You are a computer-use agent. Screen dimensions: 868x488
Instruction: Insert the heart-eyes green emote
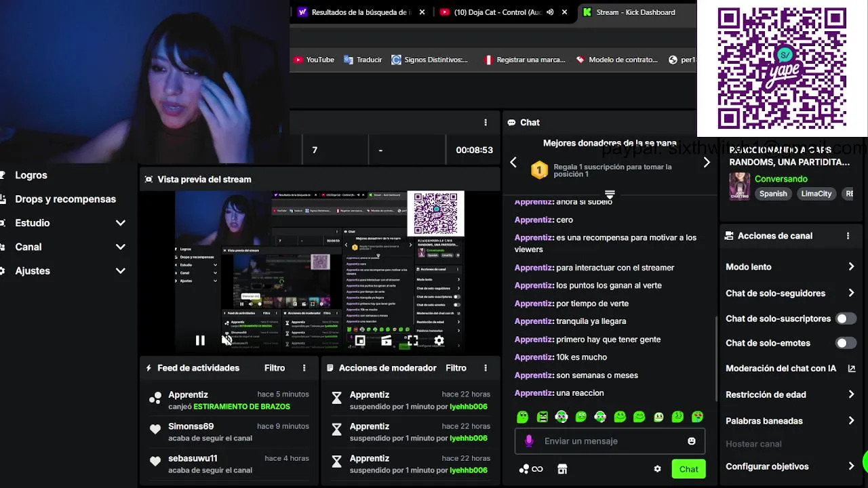(x=697, y=417)
